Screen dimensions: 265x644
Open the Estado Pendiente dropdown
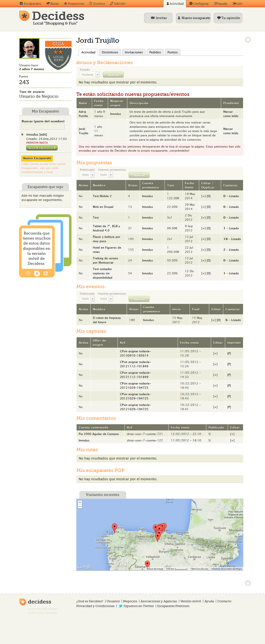[x=90, y=75]
